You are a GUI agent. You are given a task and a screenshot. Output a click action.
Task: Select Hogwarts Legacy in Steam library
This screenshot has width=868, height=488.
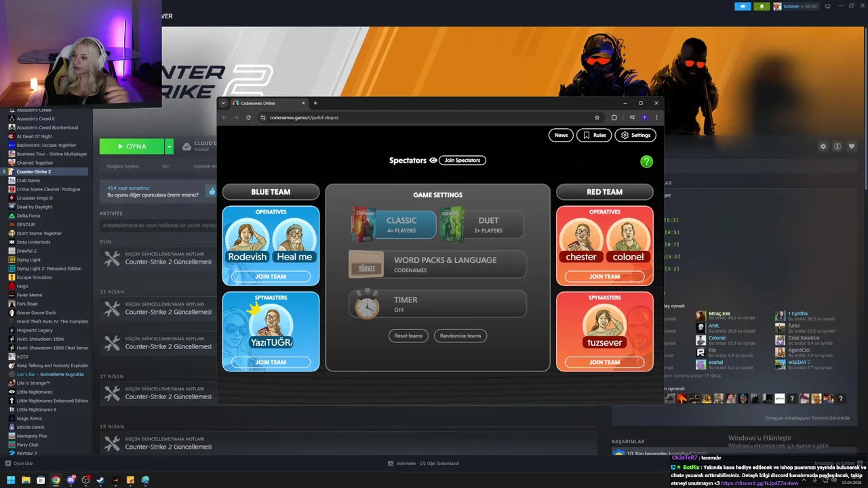(35, 330)
